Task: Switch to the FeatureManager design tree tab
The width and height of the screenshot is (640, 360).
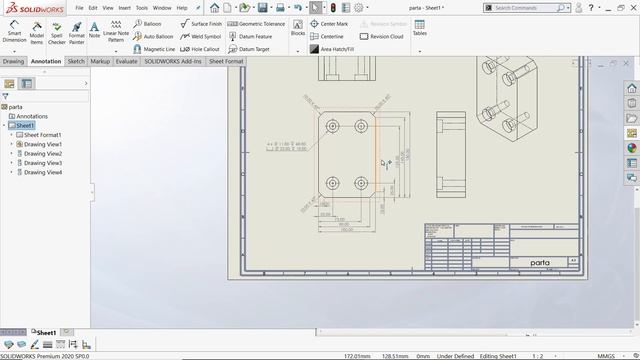Action: tap(9, 84)
